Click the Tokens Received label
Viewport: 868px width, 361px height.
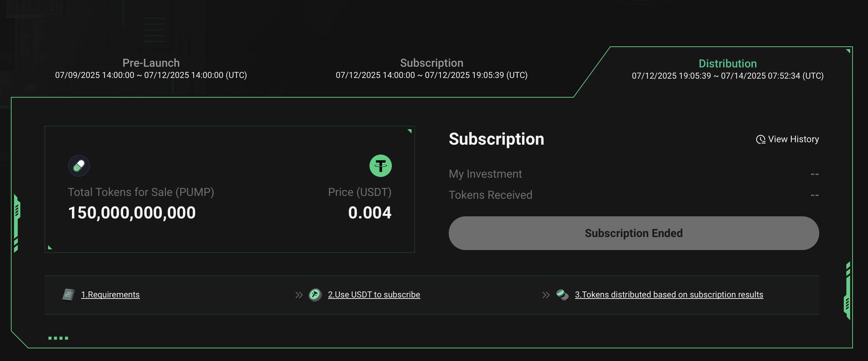(490, 195)
